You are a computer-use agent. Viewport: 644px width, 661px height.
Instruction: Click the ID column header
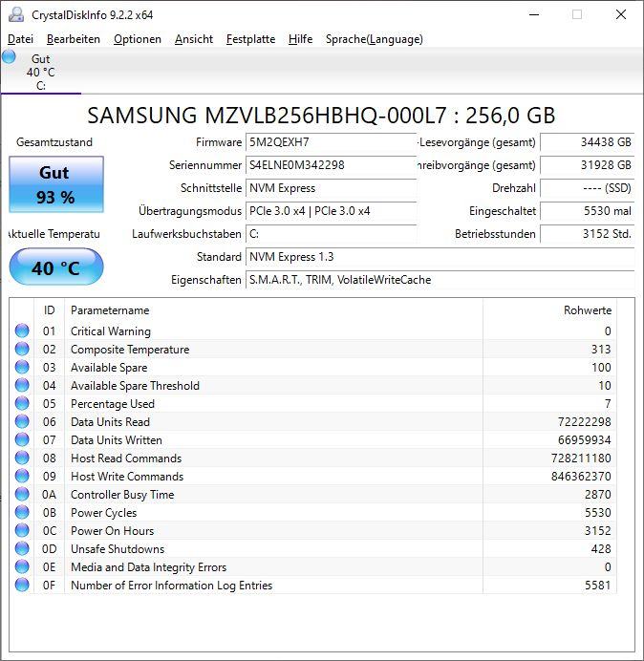(x=50, y=310)
